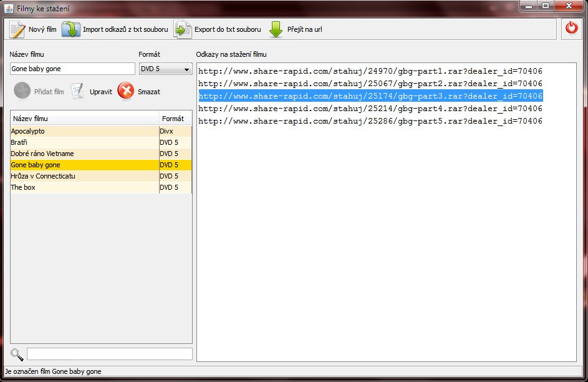The width and height of the screenshot is (588, 382).
Task: Click Import odkazů z txt souboru label
Action: point(125,29)
